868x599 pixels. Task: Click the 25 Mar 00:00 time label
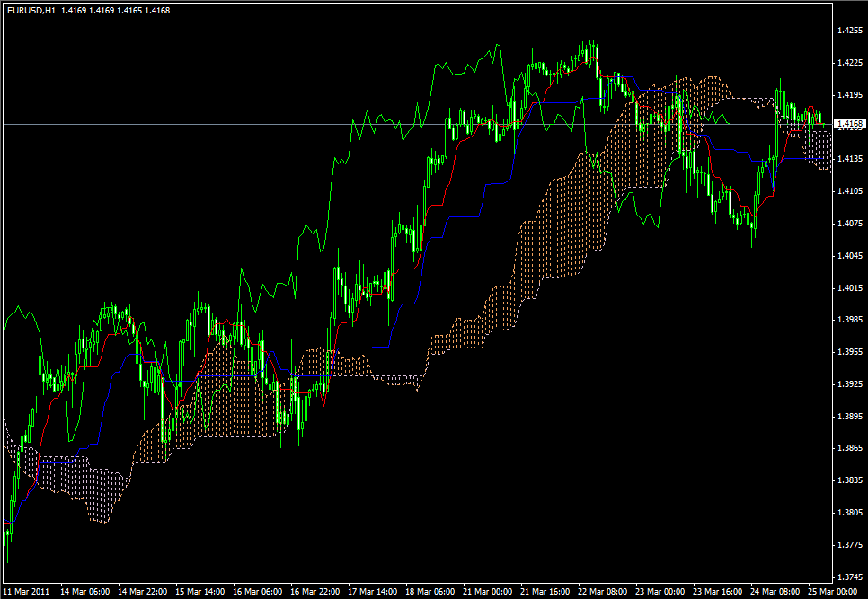[833, 591]
